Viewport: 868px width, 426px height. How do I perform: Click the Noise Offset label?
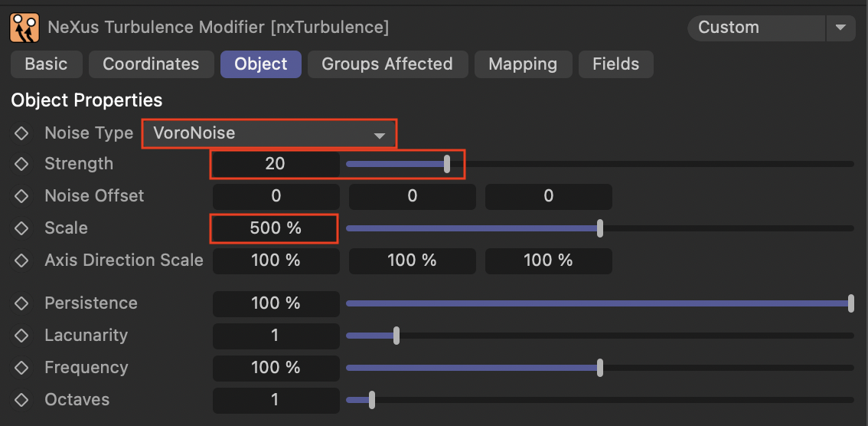(95, 196)
